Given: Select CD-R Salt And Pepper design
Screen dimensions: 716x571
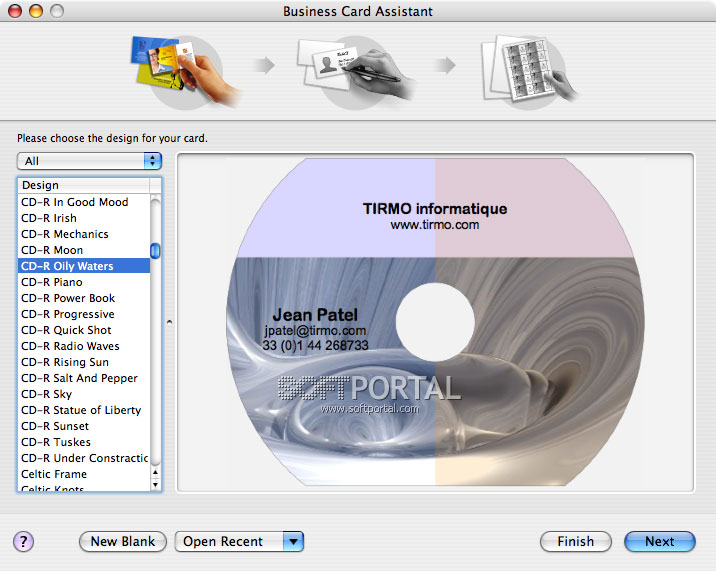Looking at the screenshot, I should (84, 378).
